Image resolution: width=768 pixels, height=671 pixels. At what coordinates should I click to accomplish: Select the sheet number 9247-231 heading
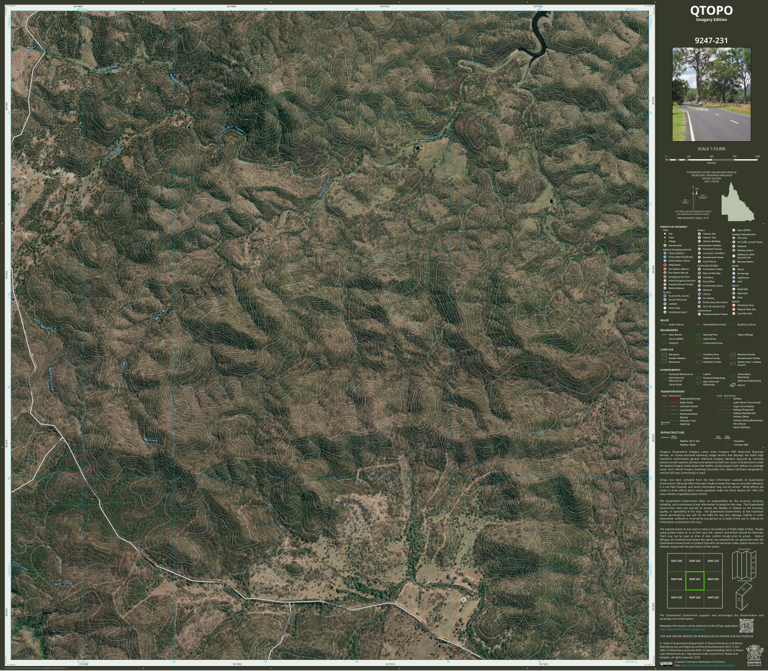(x=711, y=41)
